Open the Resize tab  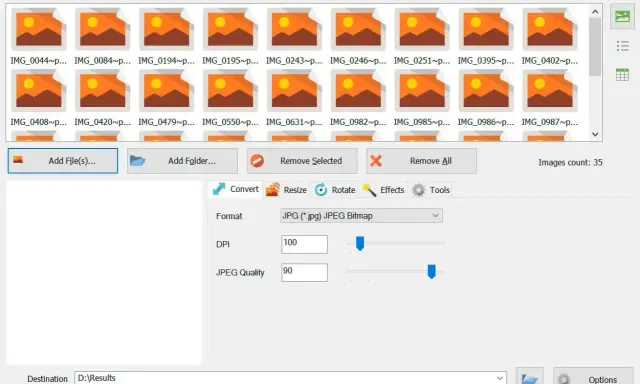pyautogui.click(x=286, y=190)
